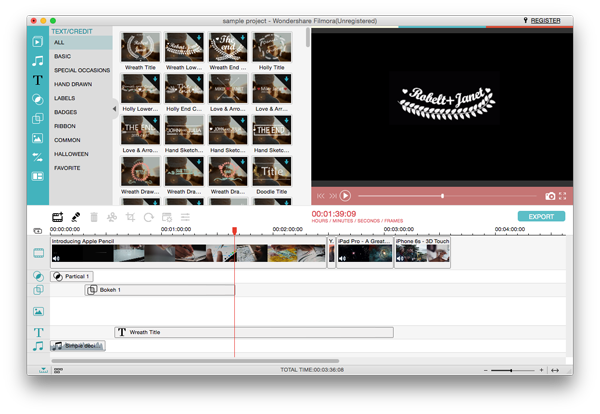Select the Wreath Title clip on text track
Image resolution: width=600 pixels, height=414 pixels.
[x=254, y=332]
